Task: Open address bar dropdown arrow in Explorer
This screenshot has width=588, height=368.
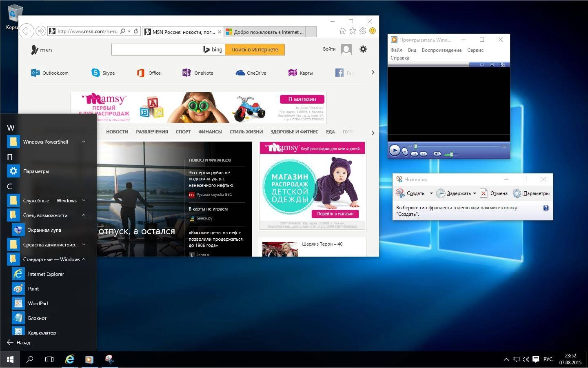Action: tap(129, 31)
